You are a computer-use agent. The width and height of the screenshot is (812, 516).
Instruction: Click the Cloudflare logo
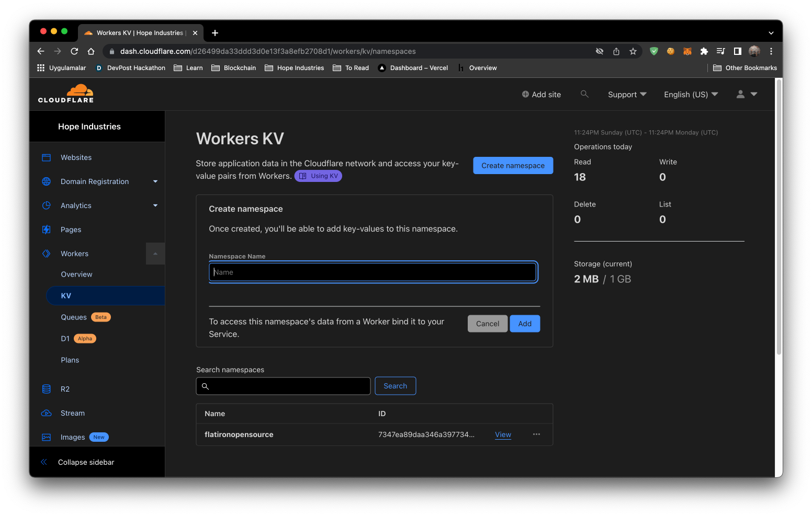pyautogui.click(x=65, y=93)
